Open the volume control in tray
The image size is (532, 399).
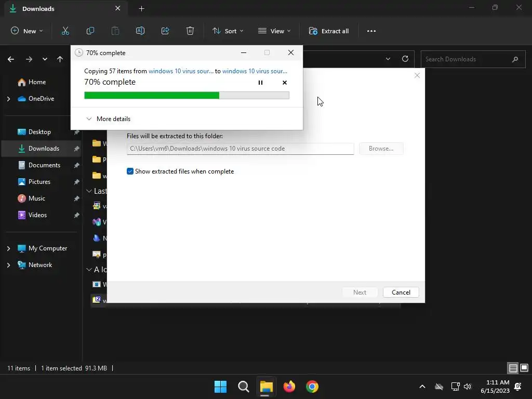pyautogui.click(x=468, y=387)
